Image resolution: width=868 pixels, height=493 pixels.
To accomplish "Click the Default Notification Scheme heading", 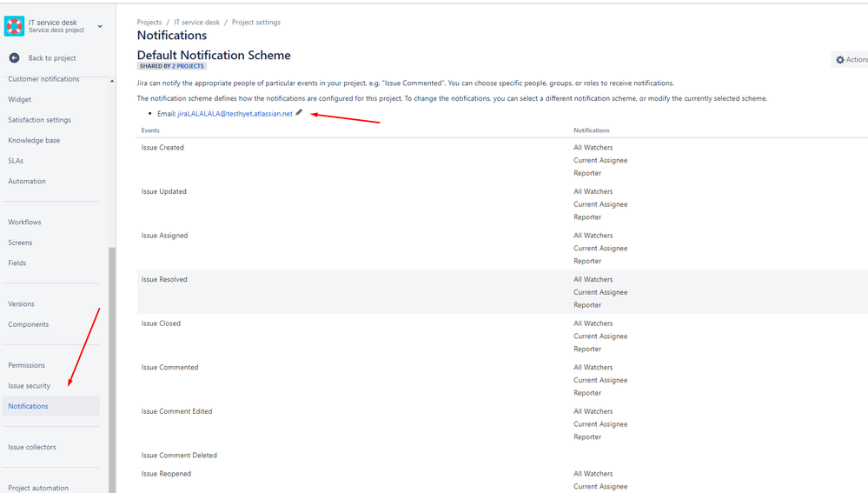I will (x=214, y=56).
